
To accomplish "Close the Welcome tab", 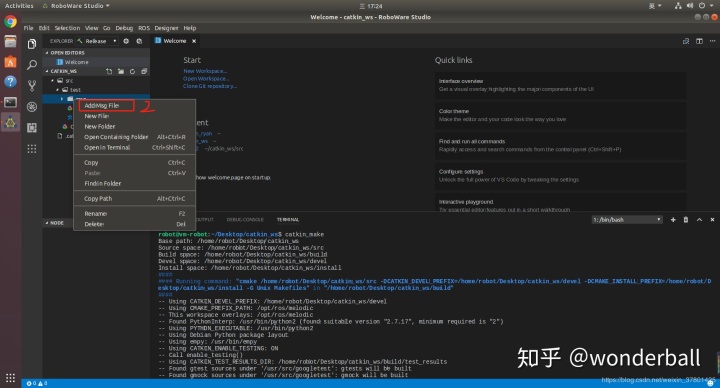I will (194, 41).
